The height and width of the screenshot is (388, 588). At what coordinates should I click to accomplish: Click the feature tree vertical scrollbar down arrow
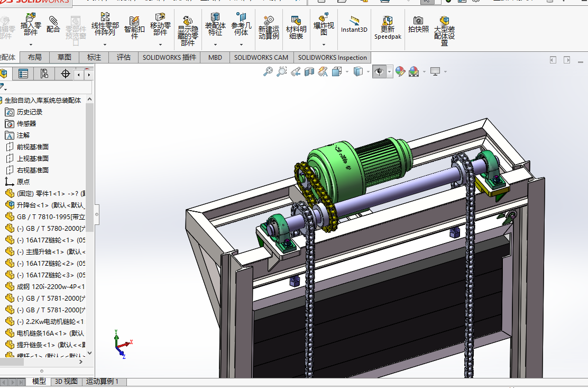89,353
